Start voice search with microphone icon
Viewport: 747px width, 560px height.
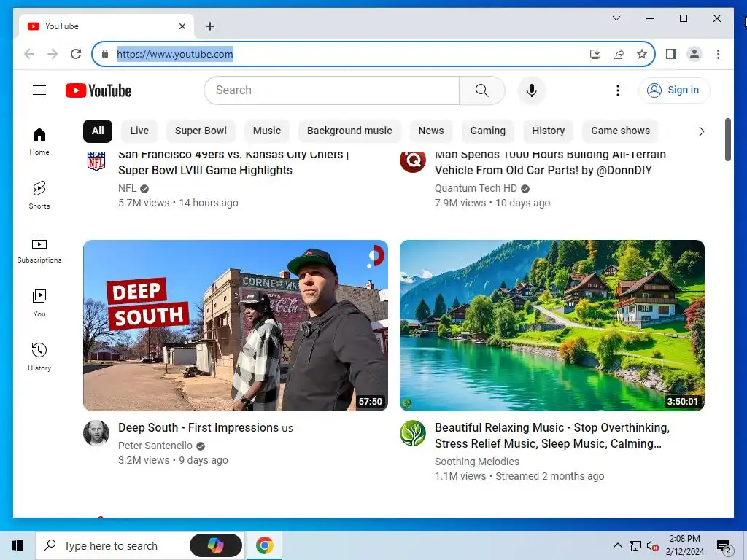(532, 90)
